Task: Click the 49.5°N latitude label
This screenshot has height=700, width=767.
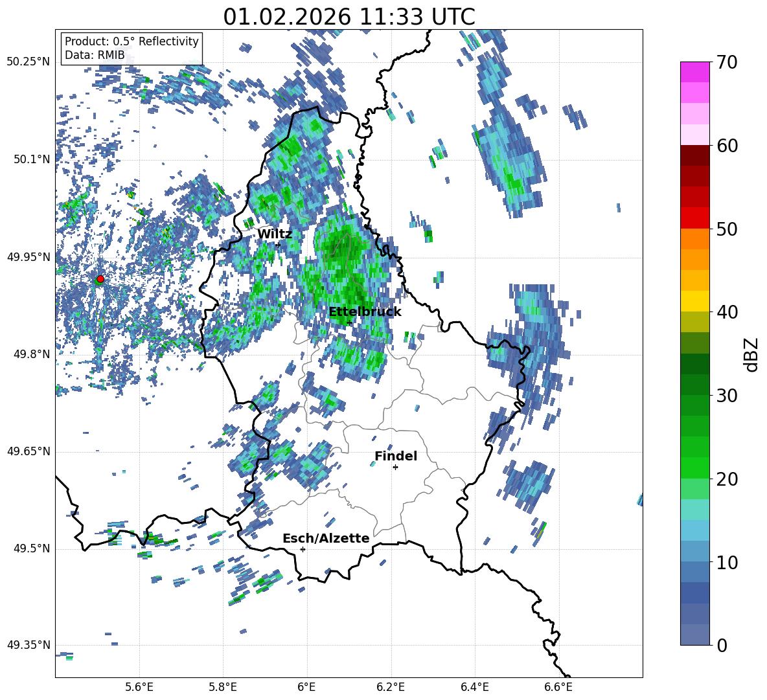Action: coord(32,548)
